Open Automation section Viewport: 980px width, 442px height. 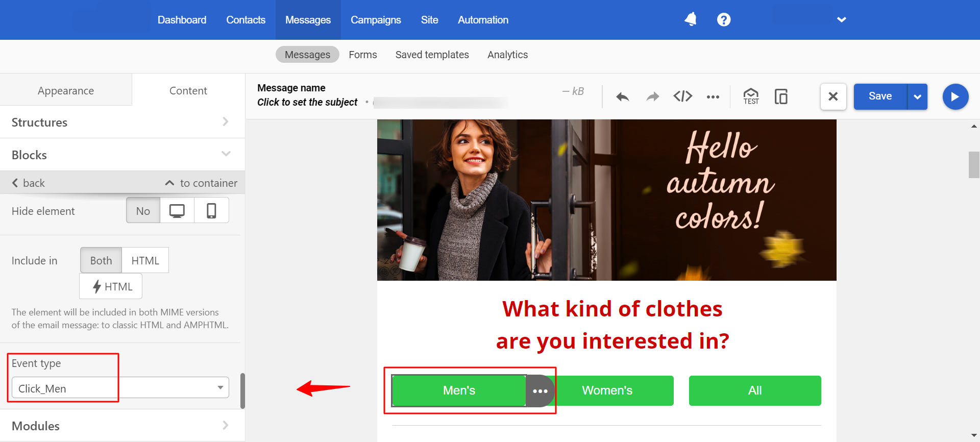click(x=483, y=20)
